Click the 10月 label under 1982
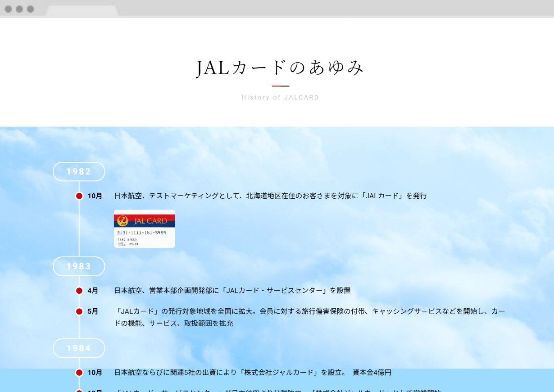Image resolution: width=554 pixels, height=392 pixels. tap(95, 196)
